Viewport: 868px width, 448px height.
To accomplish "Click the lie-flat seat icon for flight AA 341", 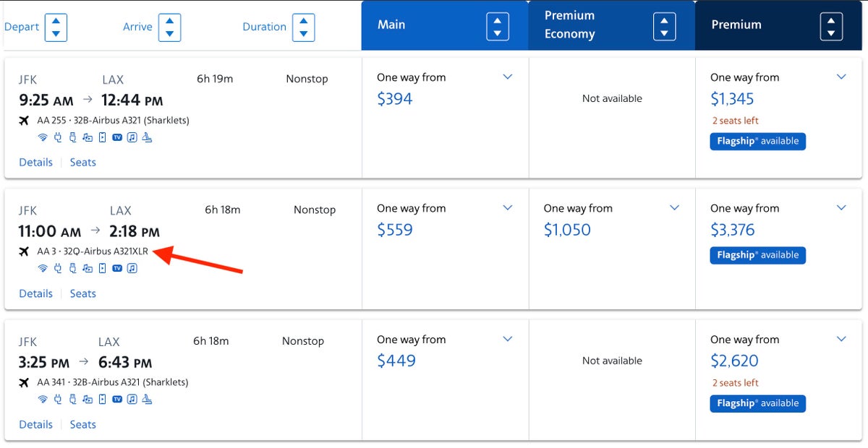I will point(148,400).
